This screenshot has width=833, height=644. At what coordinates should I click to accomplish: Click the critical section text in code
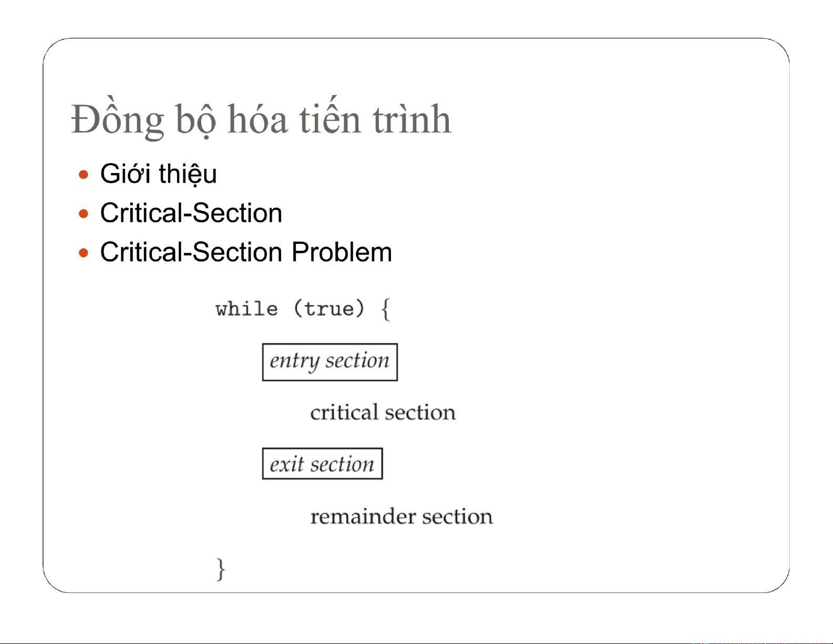coord(383,412)
